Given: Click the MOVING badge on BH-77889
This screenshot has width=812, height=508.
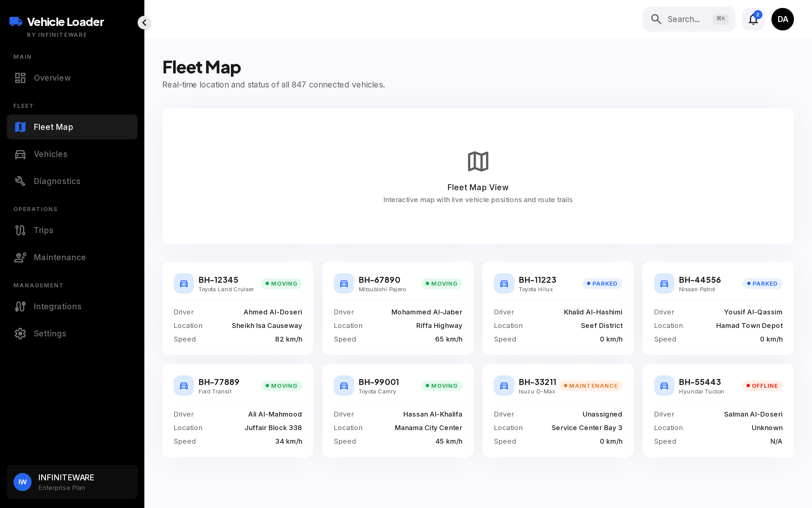Looking at the screenshot, I should click(x=281, y=386).
